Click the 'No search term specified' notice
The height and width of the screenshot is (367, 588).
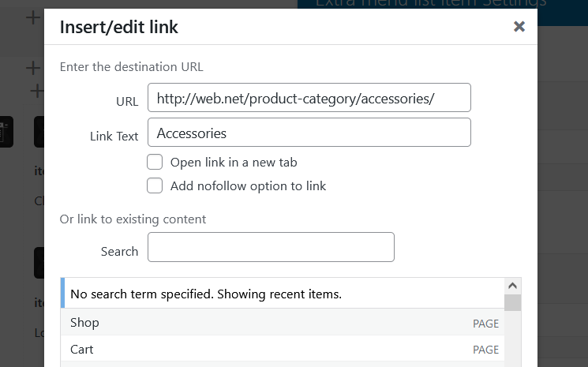click(206, 294)
